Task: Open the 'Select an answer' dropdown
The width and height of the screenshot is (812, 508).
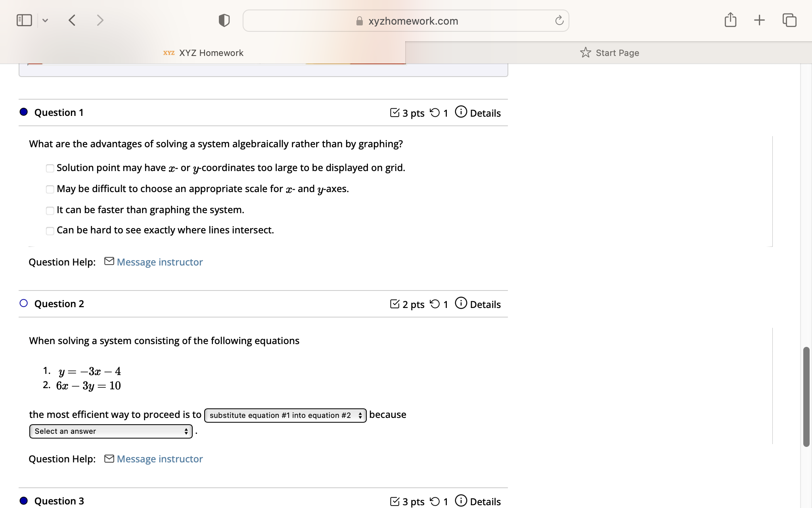Action: point(110,431)
